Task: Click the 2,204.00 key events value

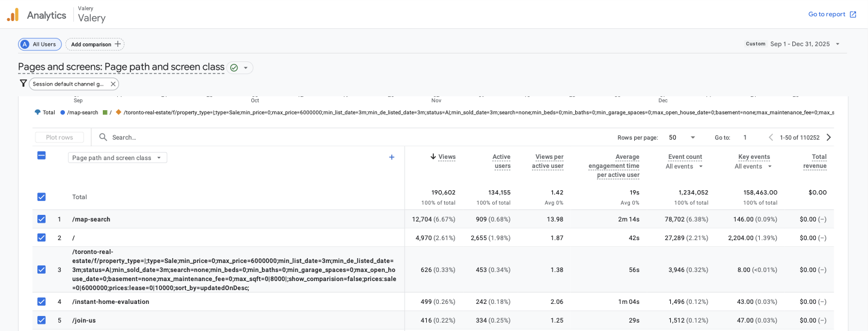Action: click(741, 238)
